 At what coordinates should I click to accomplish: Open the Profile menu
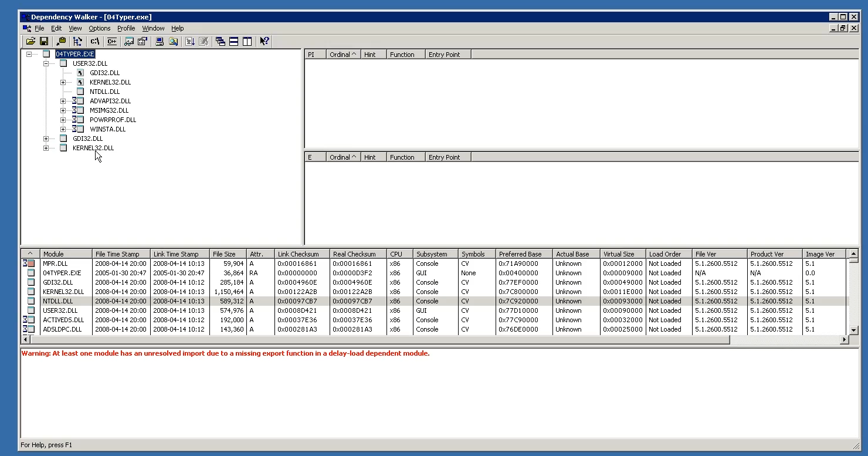pos(126,28)
